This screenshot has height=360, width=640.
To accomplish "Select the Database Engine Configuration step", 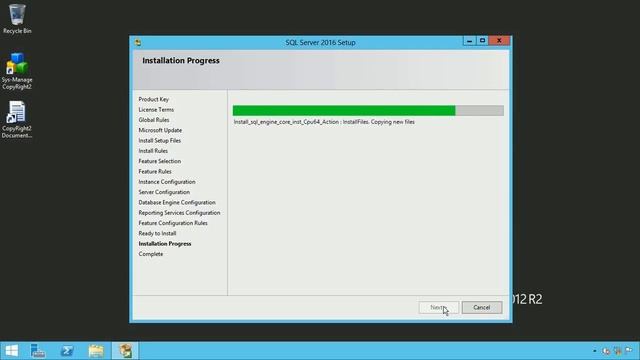I will pos(177,202).
